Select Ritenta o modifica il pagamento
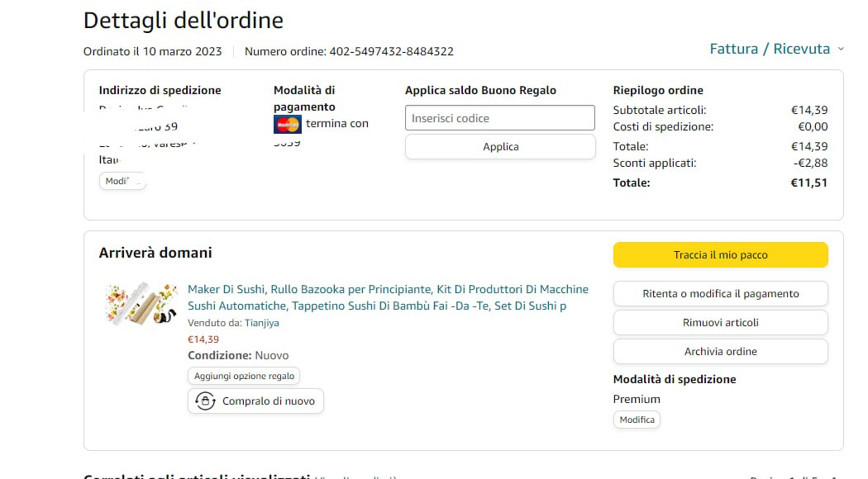 point(720,294)
